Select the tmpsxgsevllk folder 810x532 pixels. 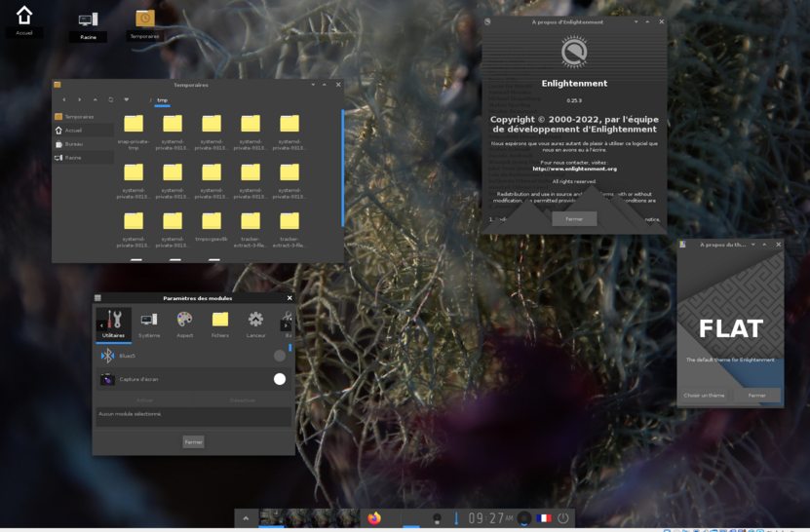(x=212, y=228)
